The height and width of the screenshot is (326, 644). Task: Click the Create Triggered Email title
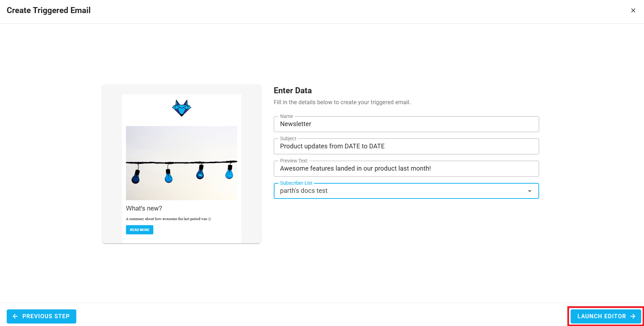click(48, 10)
